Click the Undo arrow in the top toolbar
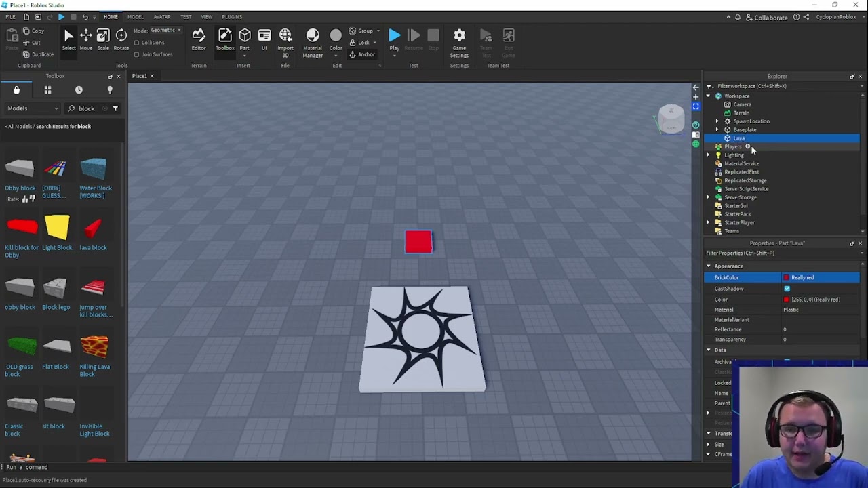The width and height of the screenshot is (868, 488). pos(85,16)
